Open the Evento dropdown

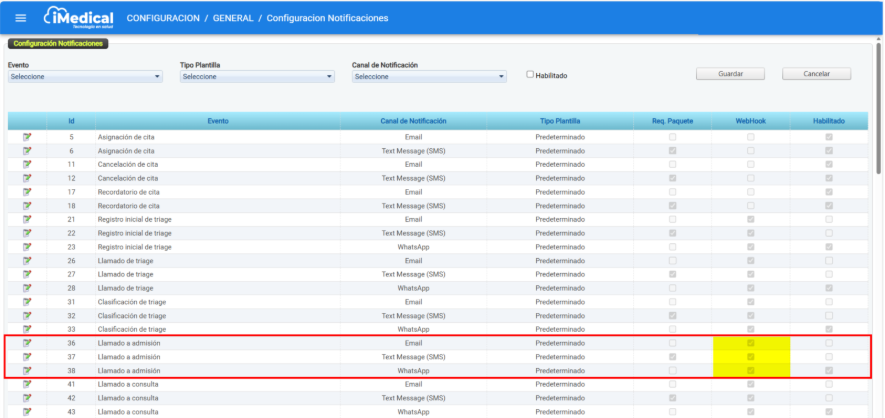pyautogui.click(x=85, y=76)
